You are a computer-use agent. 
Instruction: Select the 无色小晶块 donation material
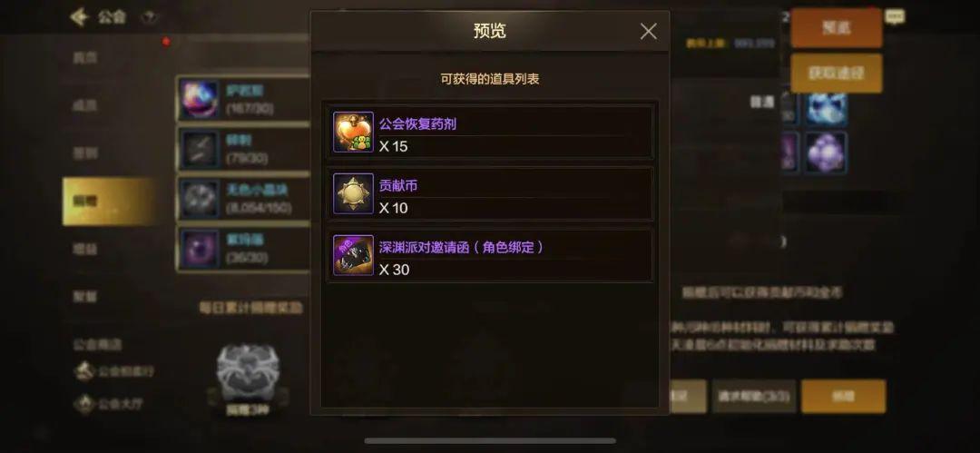pyautogui.click(x=243, y=198)
